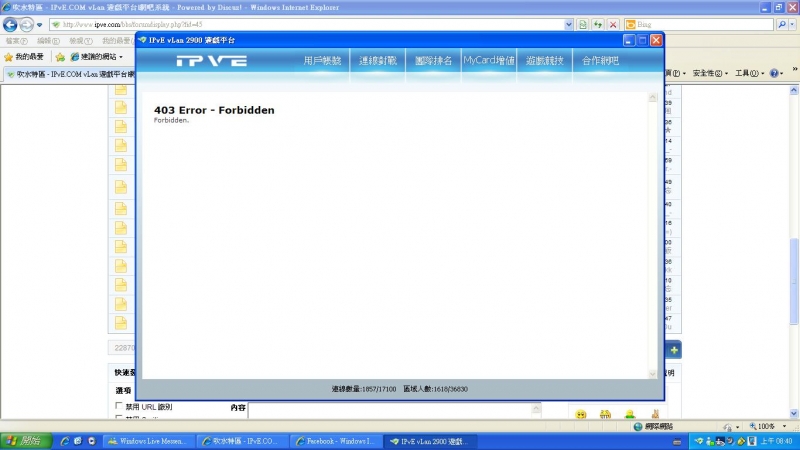The height and width of the screenshot is (450, 800).
Task: Click the ipve.com address bar
Action: (311, 24)
